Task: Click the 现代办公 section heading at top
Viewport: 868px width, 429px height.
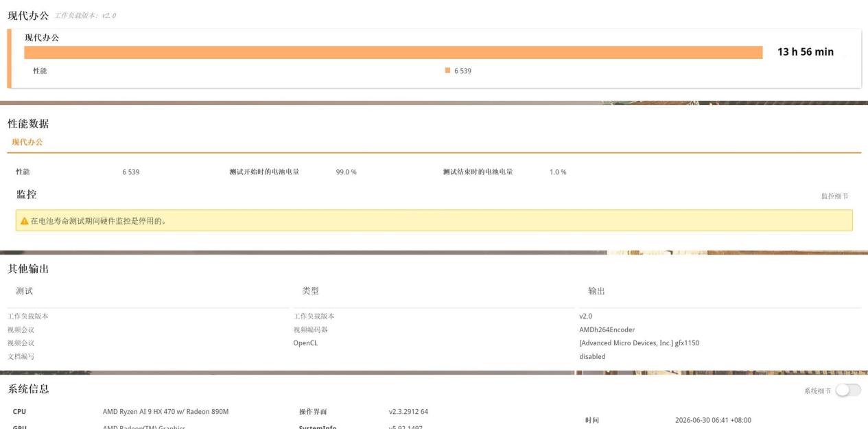Action: (27, 15)
